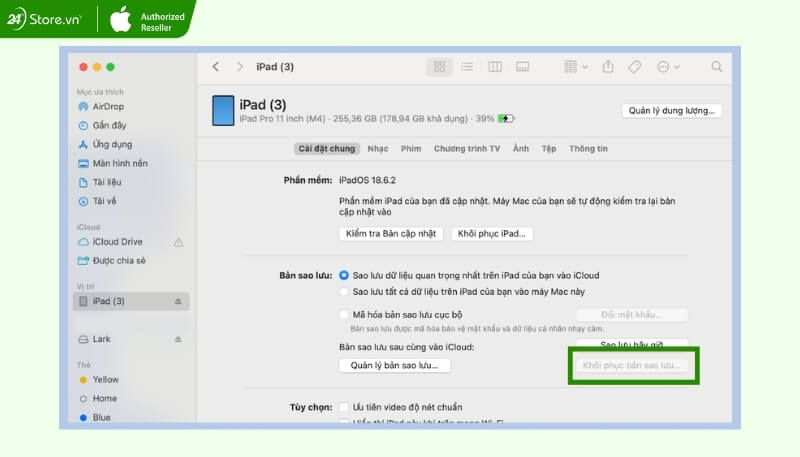
Task: Click Khôi phục iPad button
Action: click(x=491, y=234)
